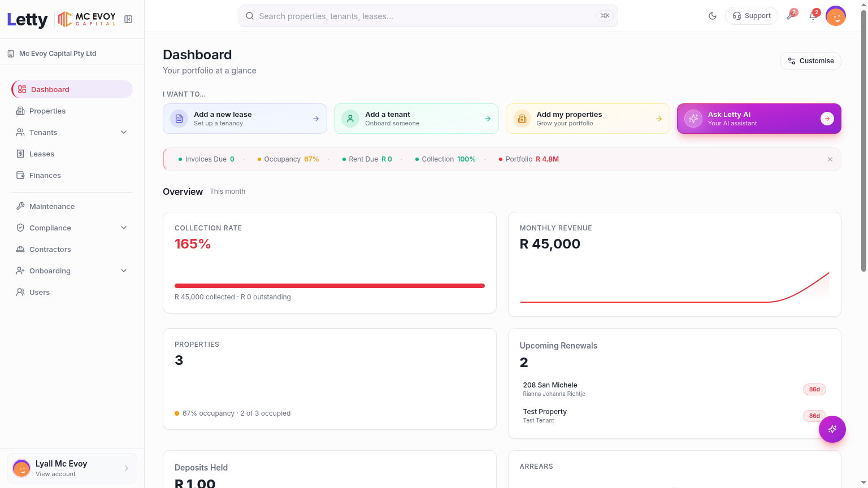Open Users in sidebar
The image size is (868, 488).
click(72, 292)
